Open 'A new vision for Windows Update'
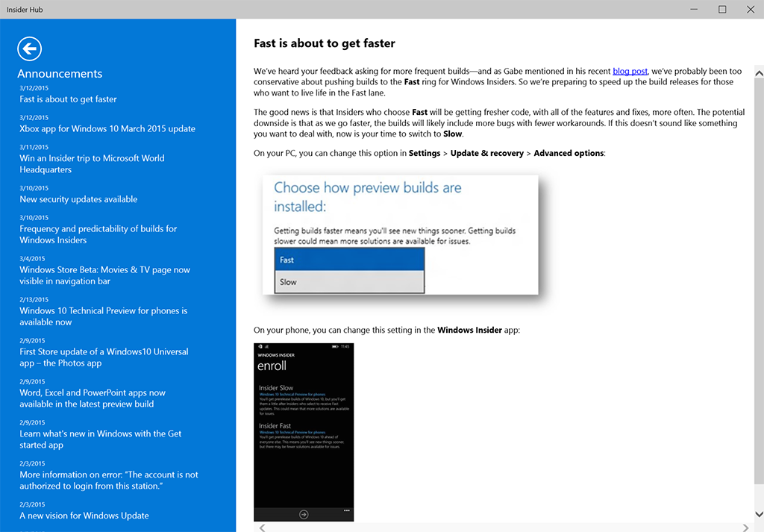The width and height of the screenshot is (764, 532). tap(84, 516)
